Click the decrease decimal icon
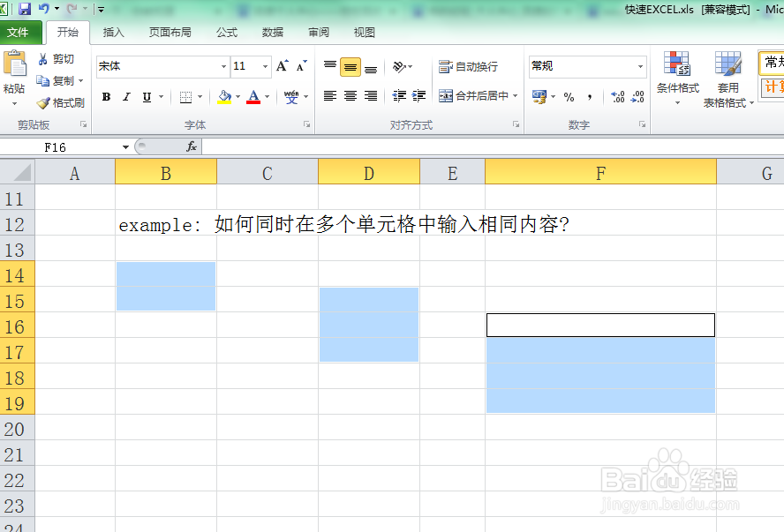Screen dimensions: 784x532 point(637,96)
